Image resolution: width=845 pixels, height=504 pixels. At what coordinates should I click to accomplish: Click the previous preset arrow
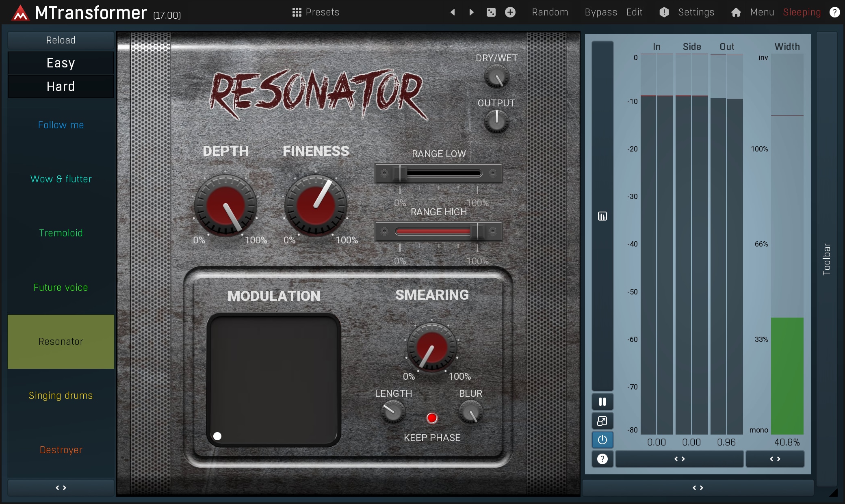(453, 12)
